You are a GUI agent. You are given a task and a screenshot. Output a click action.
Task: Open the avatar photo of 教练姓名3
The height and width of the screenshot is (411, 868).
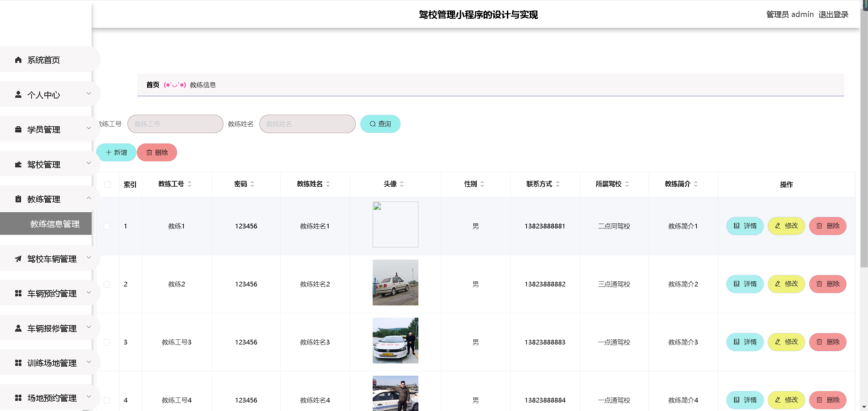[395, 340]
